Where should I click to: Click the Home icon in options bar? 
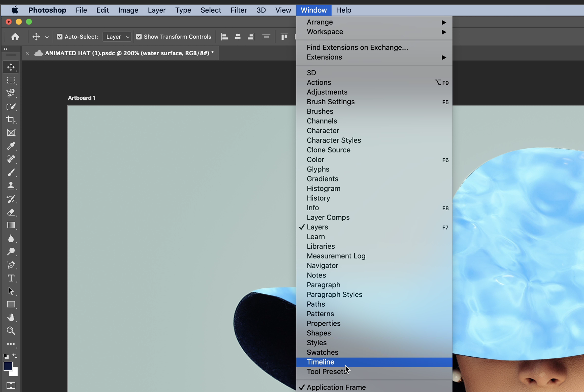(15, 37)
